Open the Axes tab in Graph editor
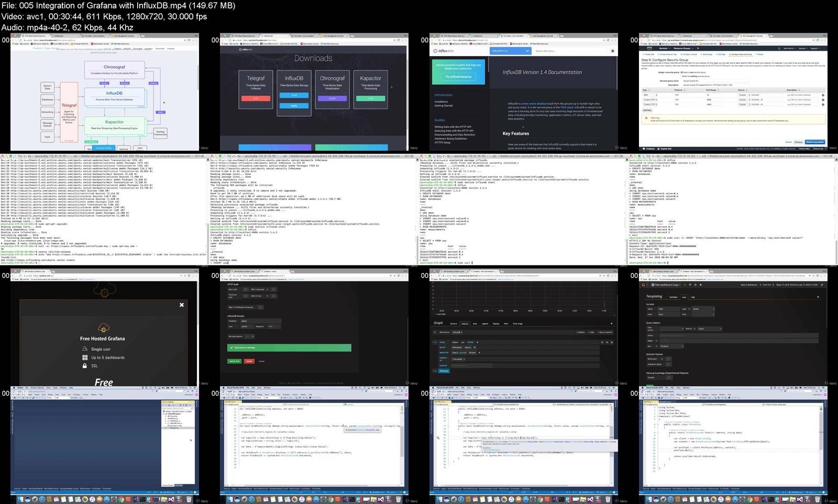 [475, 324]
